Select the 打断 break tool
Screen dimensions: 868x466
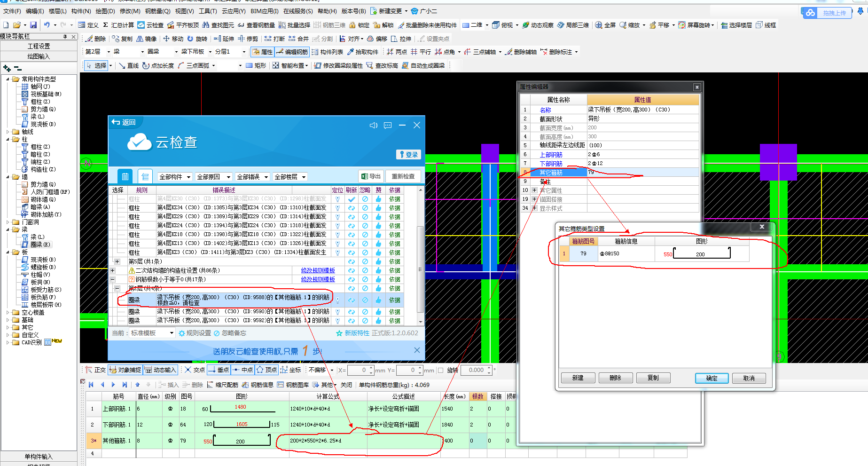[274, 39]
